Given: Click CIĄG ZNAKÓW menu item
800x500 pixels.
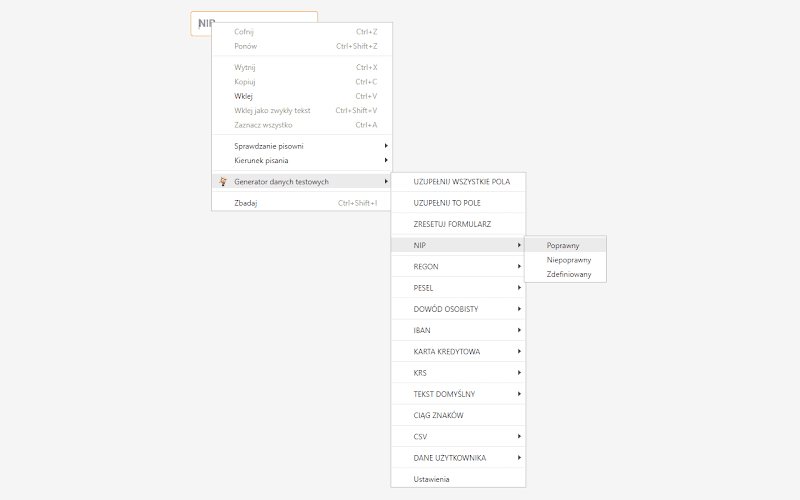Looking at the screenshot, I should [x=458, y=415].
